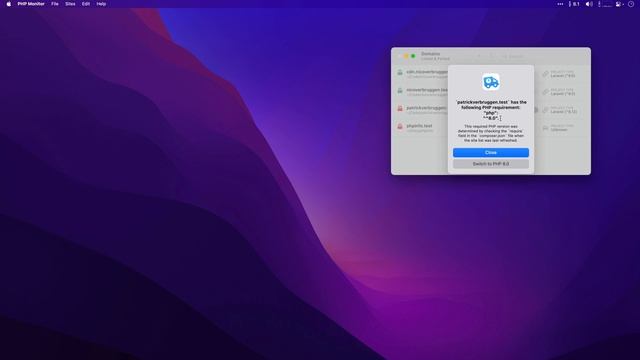Click the Laravel project icon in the nicoverbruggen.test row

pos(545,92)
